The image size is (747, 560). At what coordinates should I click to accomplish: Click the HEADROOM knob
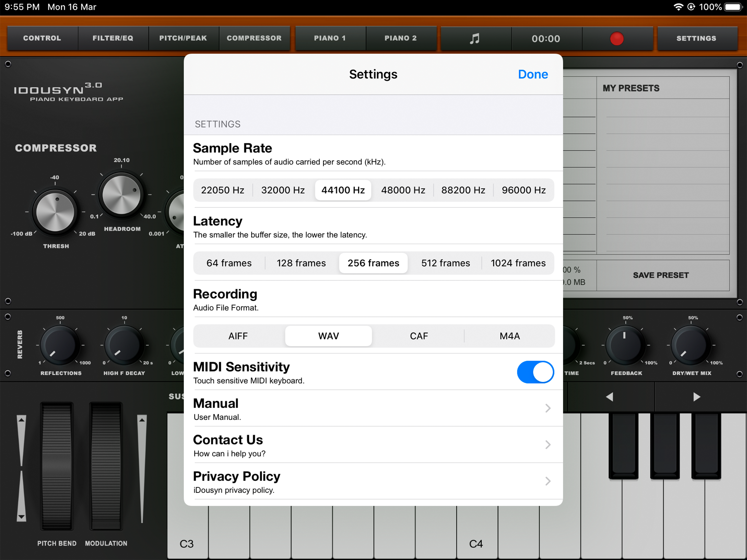(121, 195)
